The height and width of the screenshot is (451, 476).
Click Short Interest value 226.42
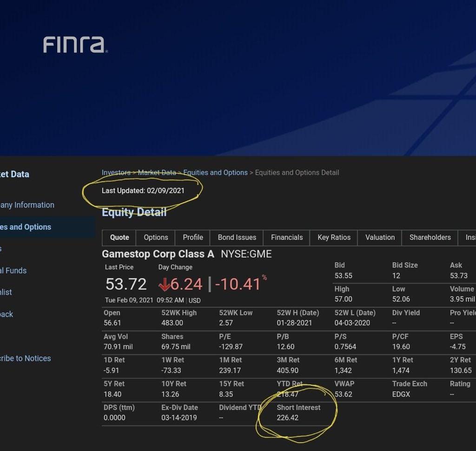pyautogui.click(x=287, y=418)
